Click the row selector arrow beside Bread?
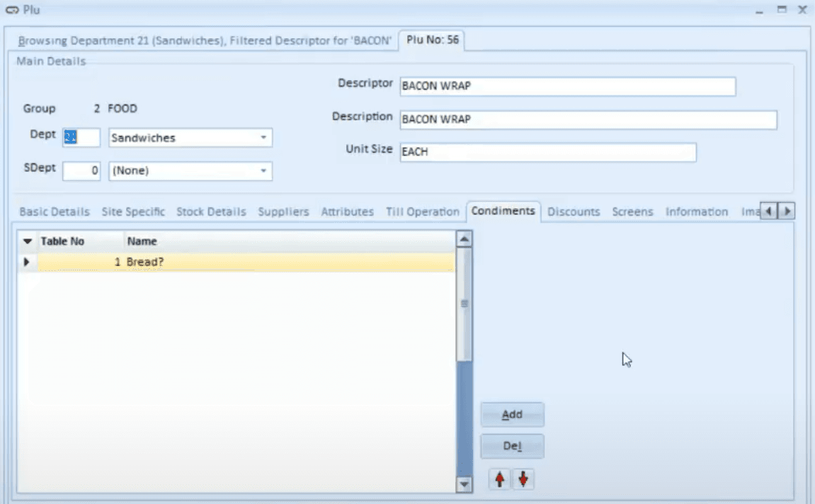815x504 pixels. (x=27, y=262)
